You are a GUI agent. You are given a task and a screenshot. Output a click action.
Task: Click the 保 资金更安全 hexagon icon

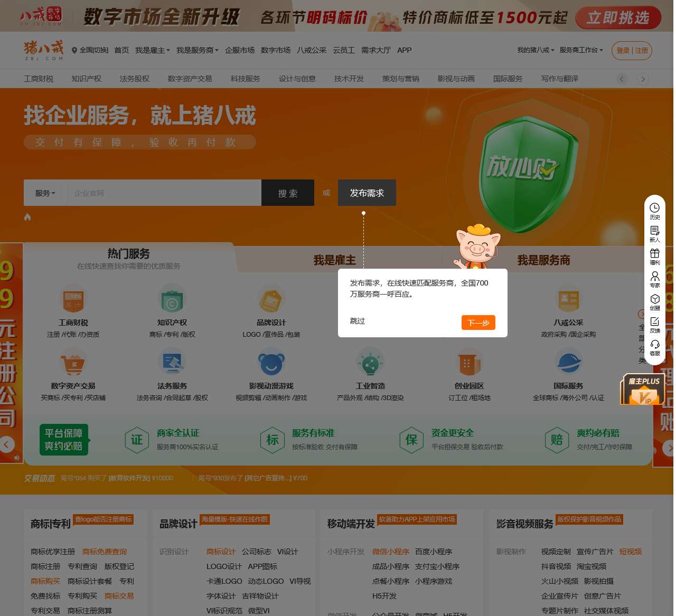click(x=411, y=440)
